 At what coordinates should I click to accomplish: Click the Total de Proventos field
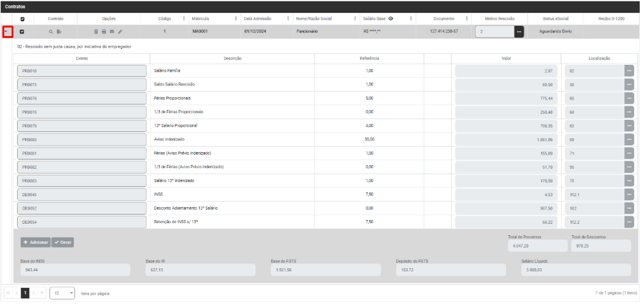click(538, 246)
